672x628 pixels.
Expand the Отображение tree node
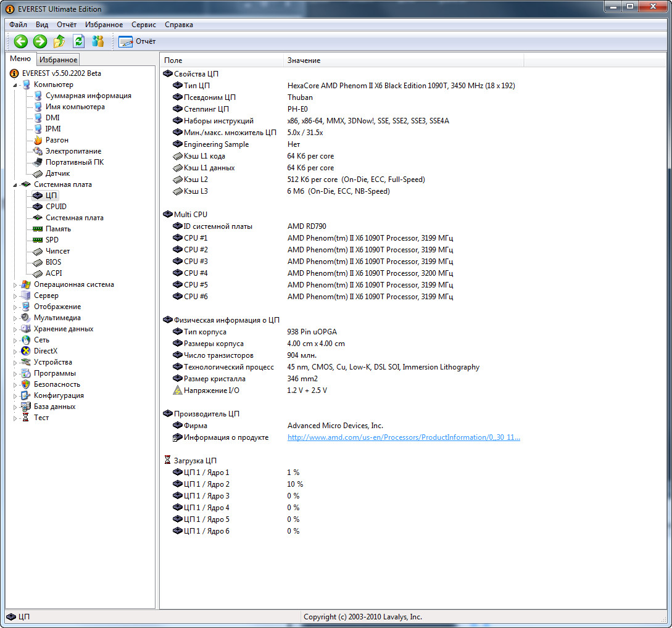pyautogui.click(x=15, y=307)
